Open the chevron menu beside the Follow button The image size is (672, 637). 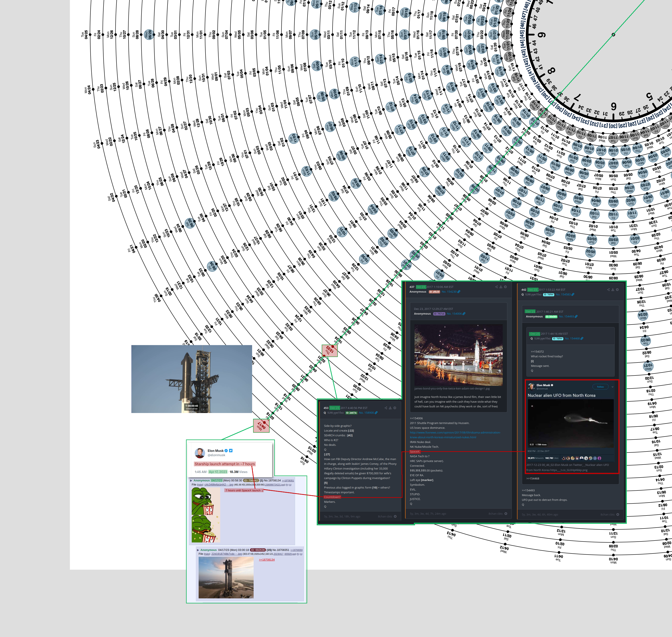(613, 387)
